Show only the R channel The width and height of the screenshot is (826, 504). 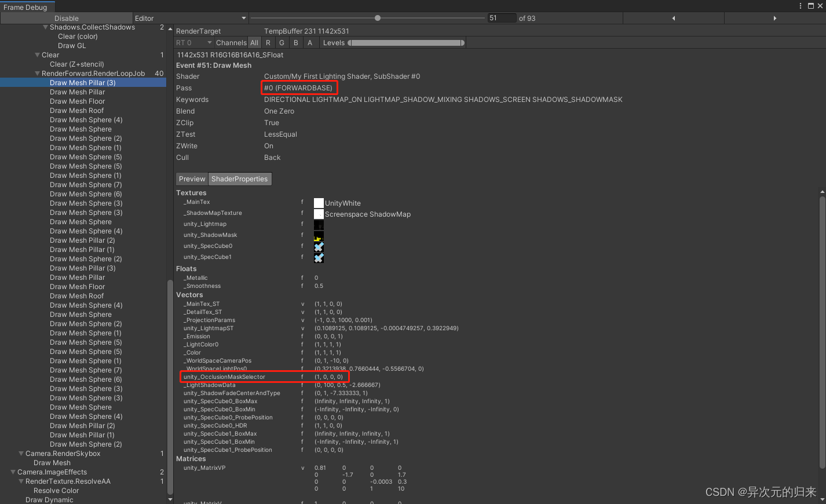268,42
